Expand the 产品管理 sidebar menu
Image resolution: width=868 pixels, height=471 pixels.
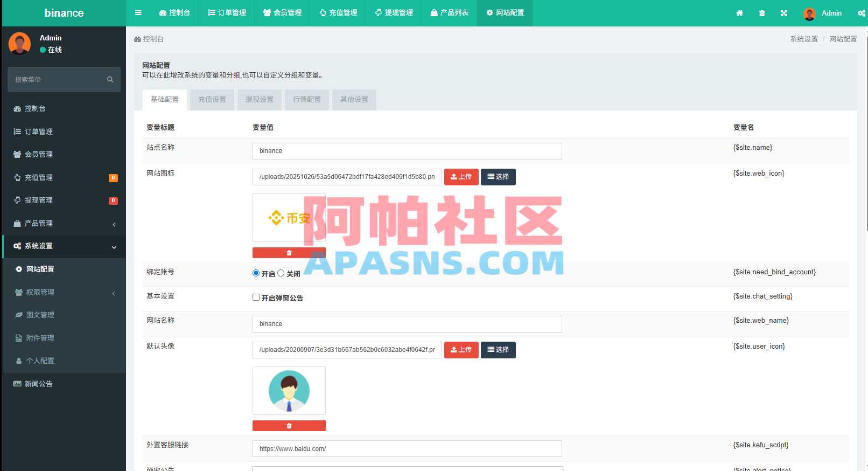pos(64,223)
